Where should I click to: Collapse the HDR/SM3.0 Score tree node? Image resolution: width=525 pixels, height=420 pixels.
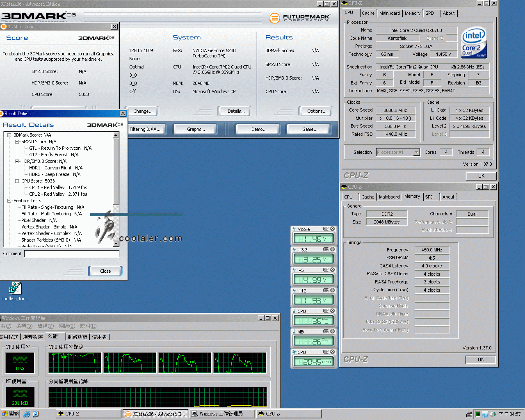pyautogui.click(x=17, y=161)
